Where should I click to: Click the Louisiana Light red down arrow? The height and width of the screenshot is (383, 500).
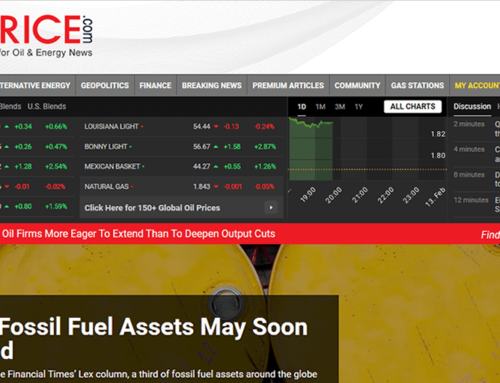click(x=216, y=127)
